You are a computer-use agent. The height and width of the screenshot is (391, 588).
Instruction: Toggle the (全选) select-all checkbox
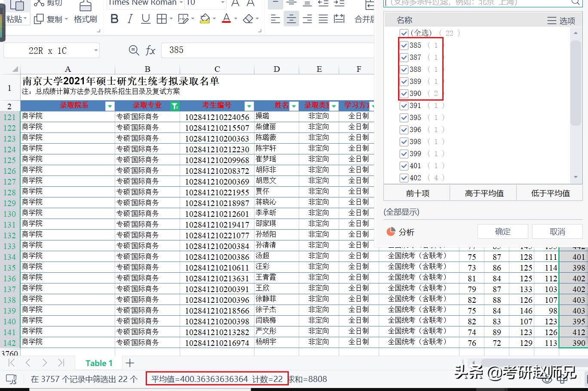pyautogui.click(x=404, y=33)
